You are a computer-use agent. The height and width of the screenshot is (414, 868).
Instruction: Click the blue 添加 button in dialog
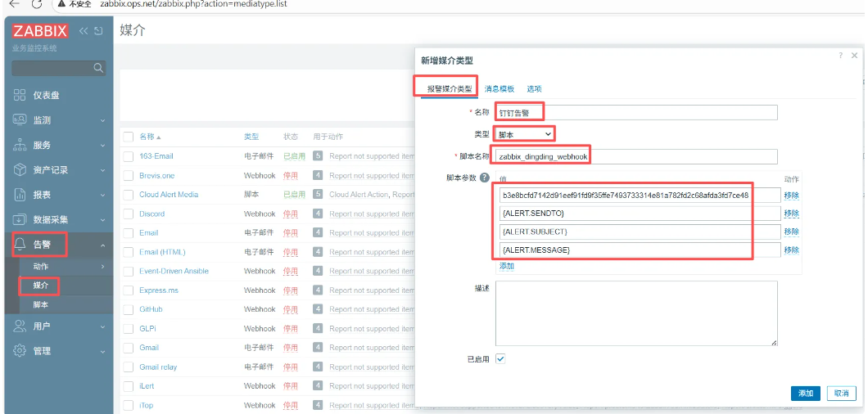click(806, 394)
